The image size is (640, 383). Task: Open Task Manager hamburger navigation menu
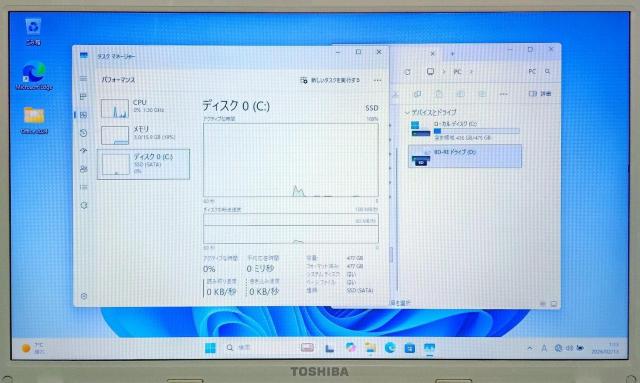[83, 79]
